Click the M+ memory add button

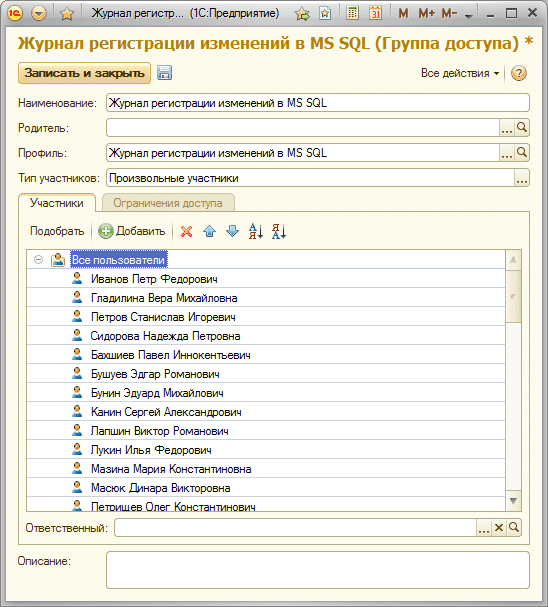click(x=426, y=14)
